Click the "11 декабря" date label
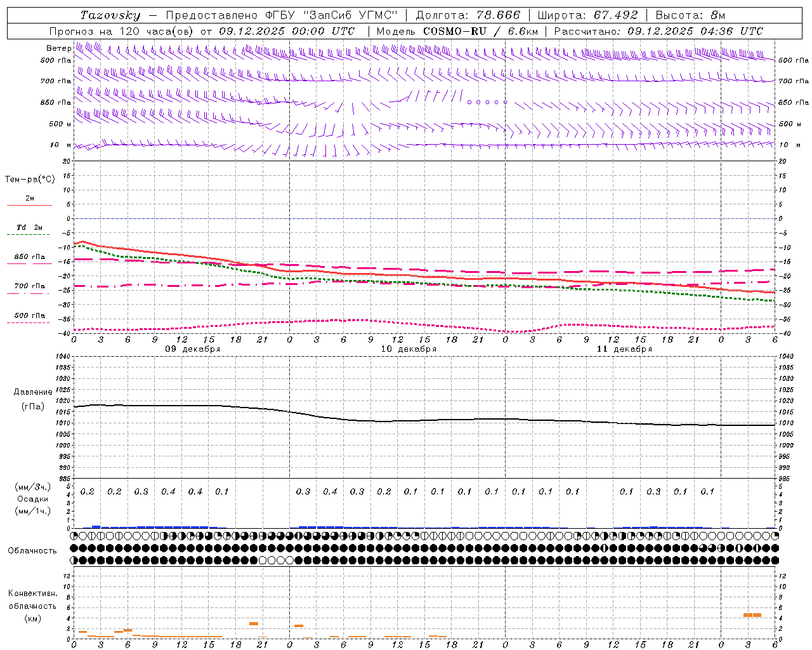 point(624,349)
